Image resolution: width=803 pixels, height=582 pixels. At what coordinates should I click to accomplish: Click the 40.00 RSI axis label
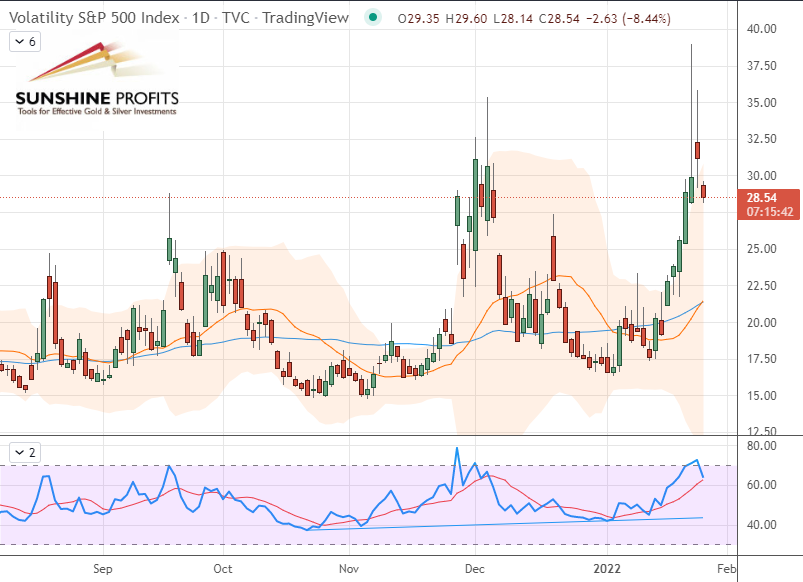coord(762,525)
